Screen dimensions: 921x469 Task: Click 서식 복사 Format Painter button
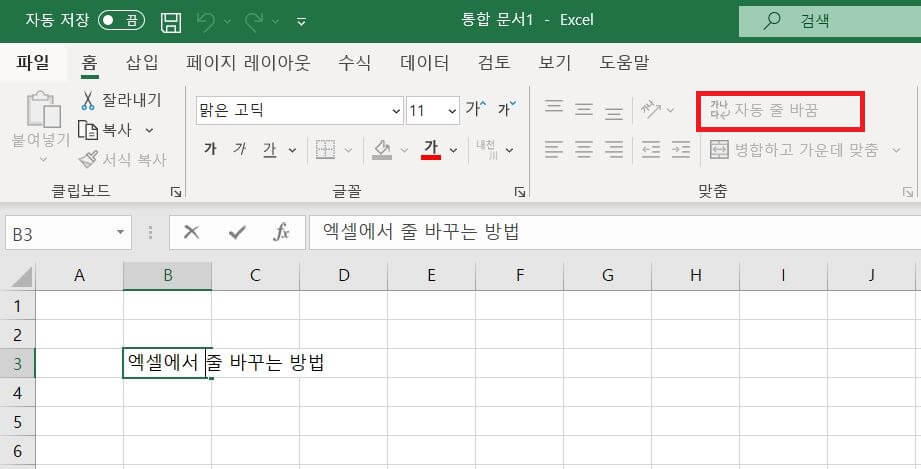pos(123,159)
